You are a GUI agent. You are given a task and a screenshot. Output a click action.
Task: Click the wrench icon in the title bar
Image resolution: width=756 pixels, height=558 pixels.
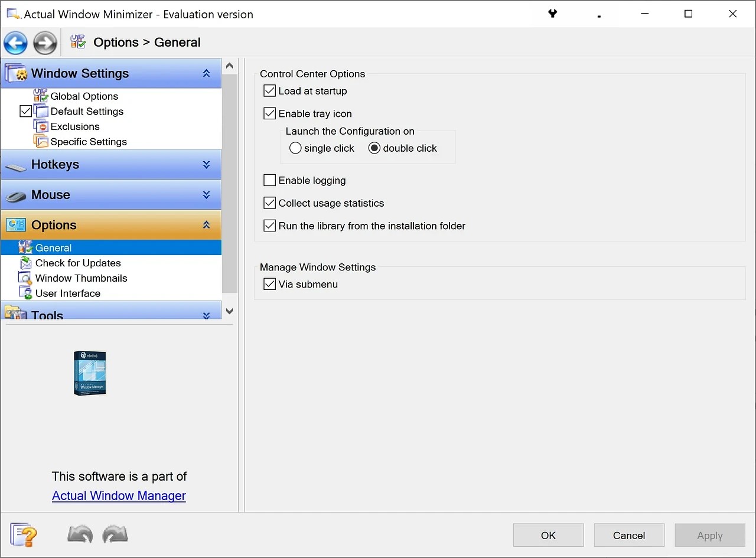coord(552,13)
